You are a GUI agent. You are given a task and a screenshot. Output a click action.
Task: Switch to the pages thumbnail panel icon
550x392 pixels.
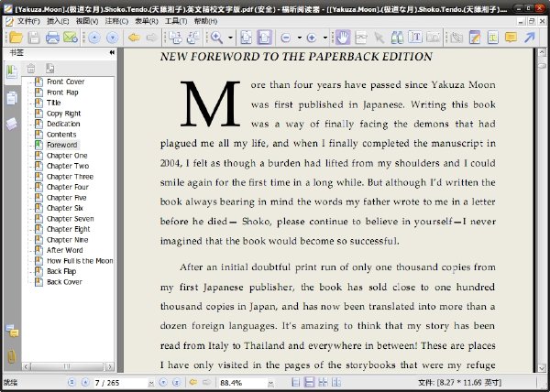12,98
